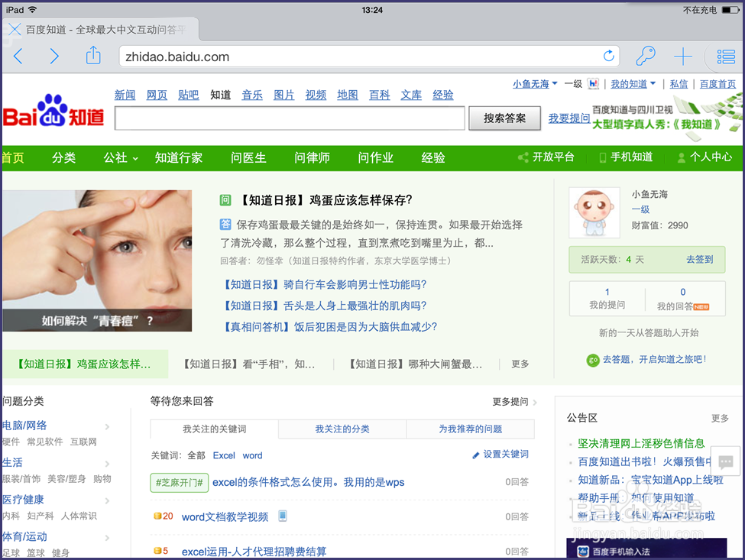Filter by word keyword
This screenshot has height=560, width=745.
click(252, 455)
